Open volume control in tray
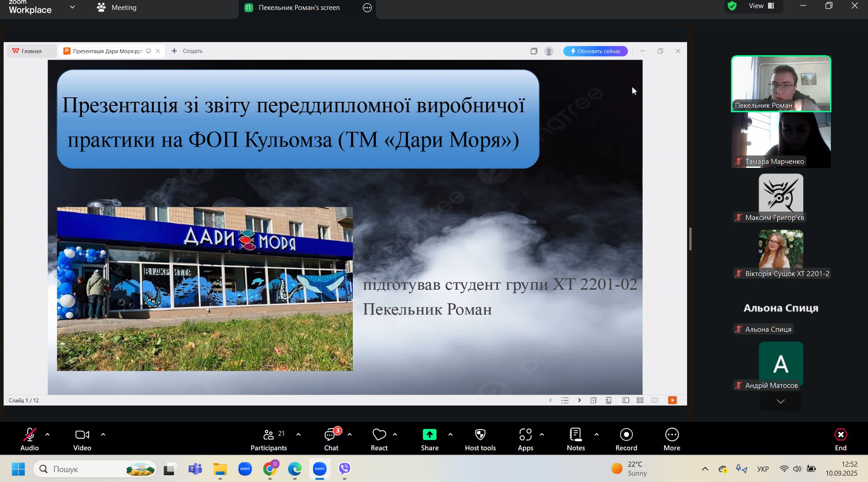This screenshot has width=868, height=482. [x=797, y=469]
